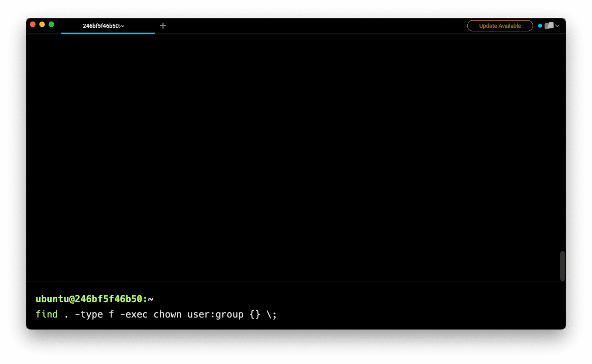Screen dimensions: 592x364
Task: Open a new tab with plus icon
Action: pos(163,26)
